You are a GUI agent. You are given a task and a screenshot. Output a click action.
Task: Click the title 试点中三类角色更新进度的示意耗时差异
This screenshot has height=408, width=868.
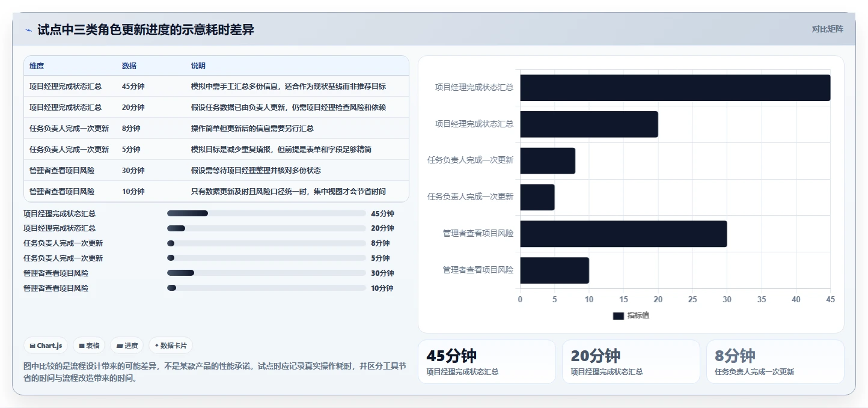click(x=145, y=30)
